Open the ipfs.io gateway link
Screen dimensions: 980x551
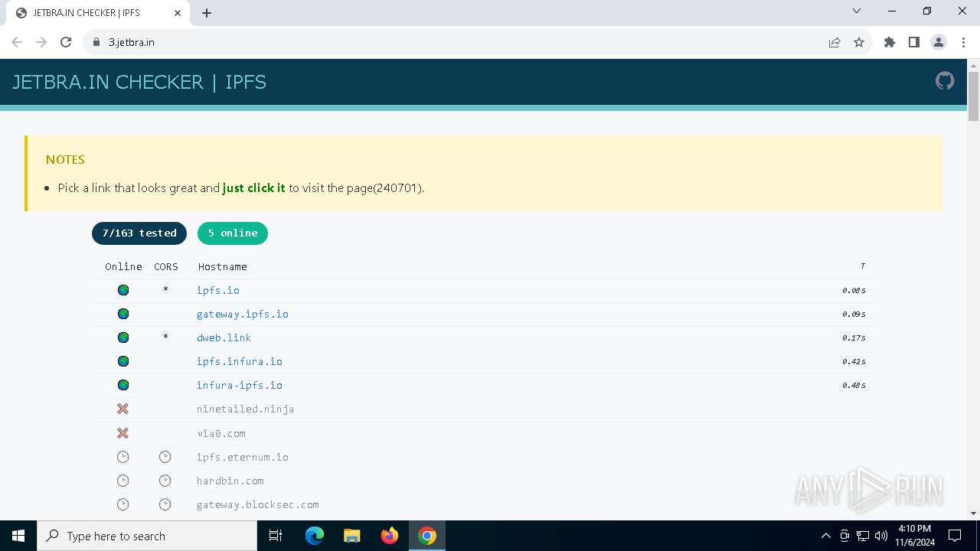[218, 290]
